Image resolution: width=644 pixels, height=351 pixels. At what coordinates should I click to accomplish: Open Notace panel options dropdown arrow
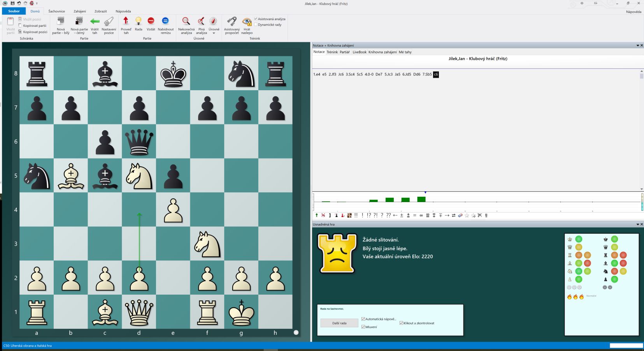pos(637,45)
